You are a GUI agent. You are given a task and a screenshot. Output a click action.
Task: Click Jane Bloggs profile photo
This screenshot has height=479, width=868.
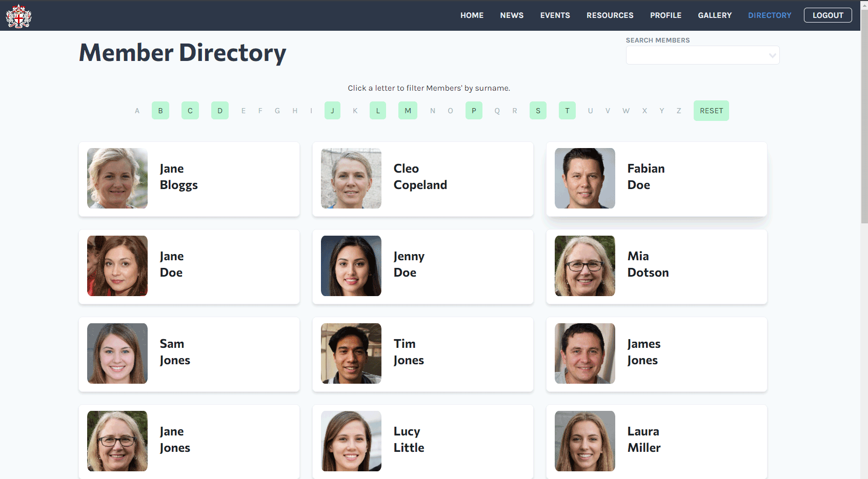pos(117,178)
